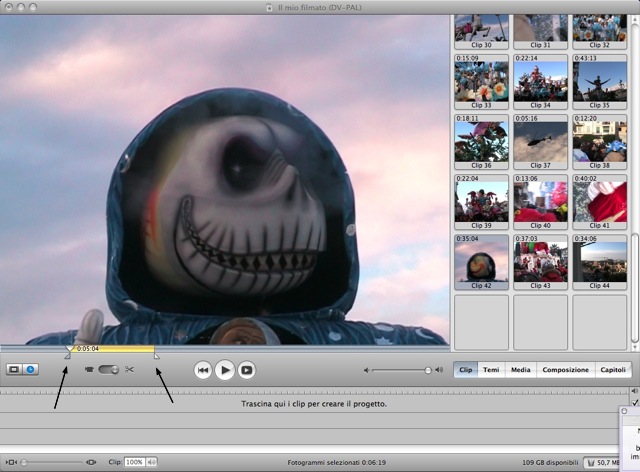The width and height of the screenshot is (640, 472).
Task: Click the left crop marker triangle
Action: (x=68, y=356)
